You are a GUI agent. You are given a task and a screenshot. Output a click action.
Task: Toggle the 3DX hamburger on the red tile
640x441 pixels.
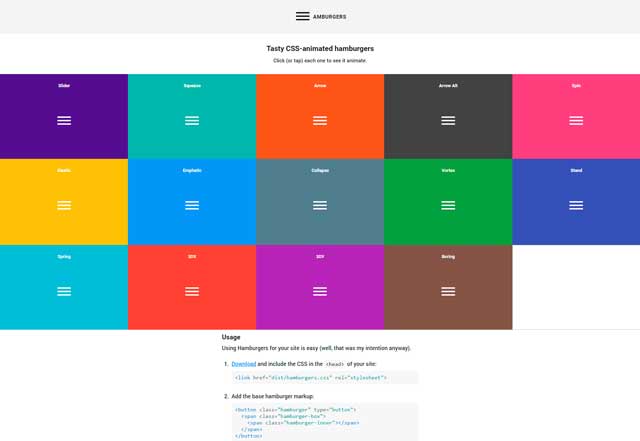[x=192, y=291]
